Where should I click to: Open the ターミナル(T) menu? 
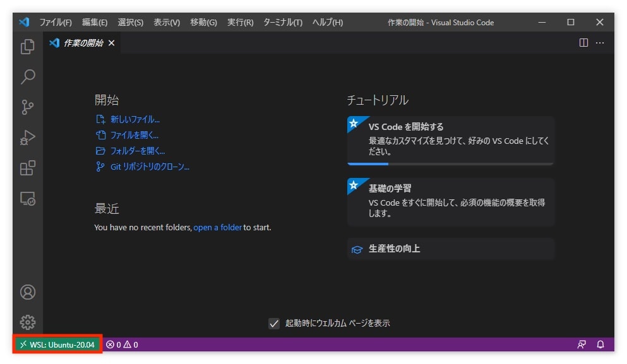click(283, 22)
